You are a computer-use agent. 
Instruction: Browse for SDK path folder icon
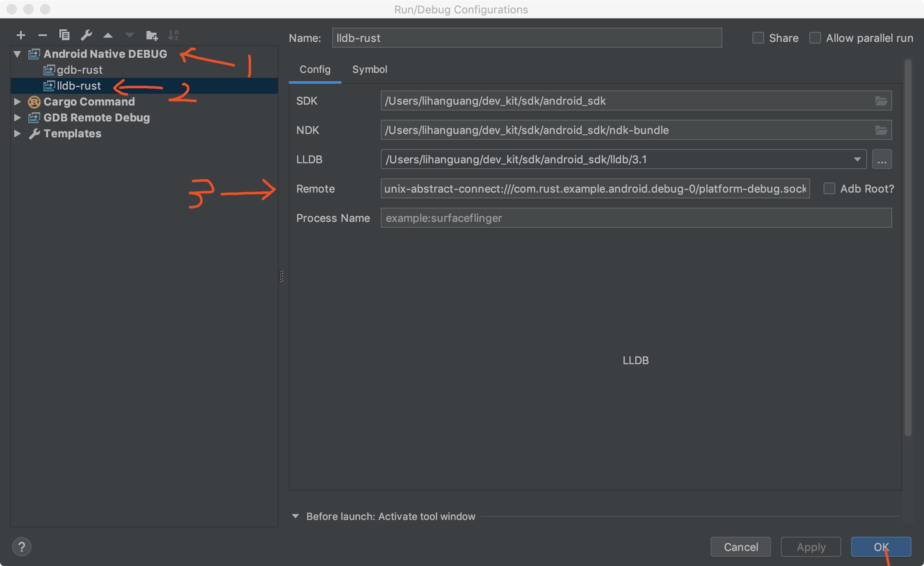(x=881, y=101)
